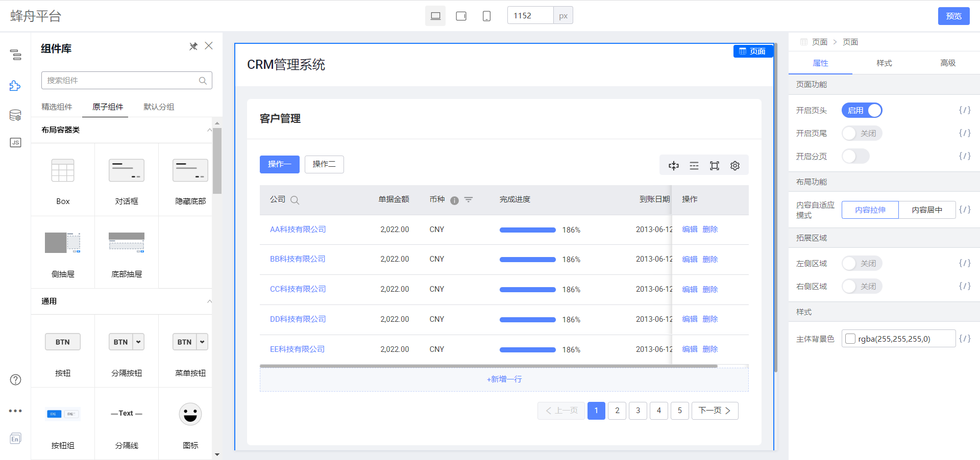Open the component library panel icon
Viewport: 980px width, 460px height.
coord(15,86)
